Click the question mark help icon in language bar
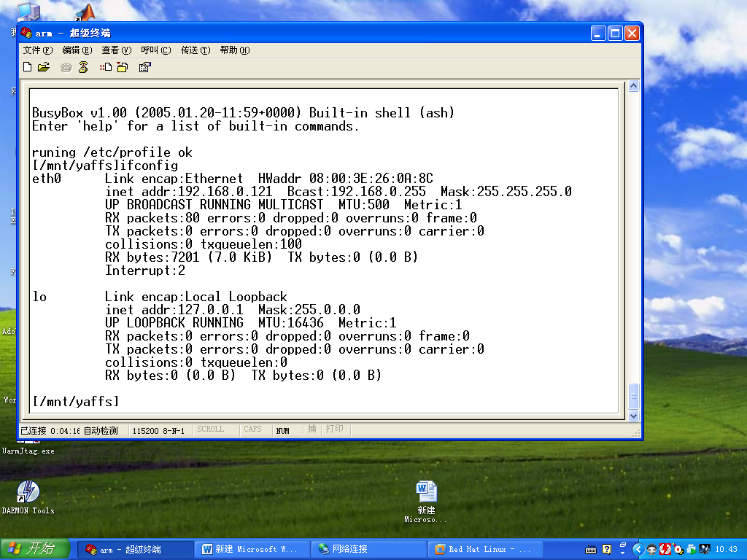 click(x=606, y=549)
